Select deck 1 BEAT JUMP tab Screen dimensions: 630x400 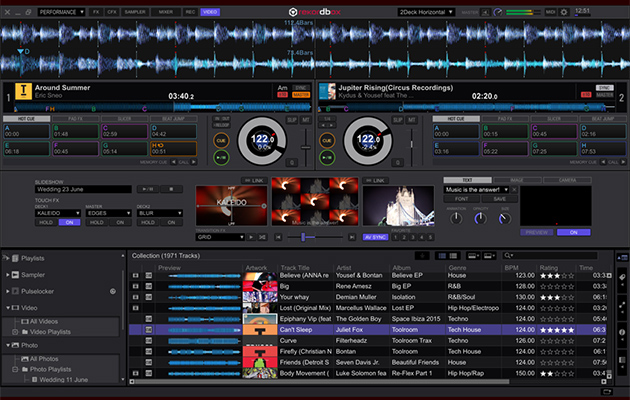(x=173, y=118)
